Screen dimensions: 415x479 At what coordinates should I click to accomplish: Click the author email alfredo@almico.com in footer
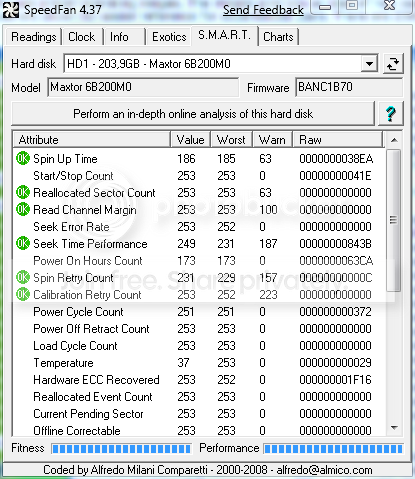[324, 470]
